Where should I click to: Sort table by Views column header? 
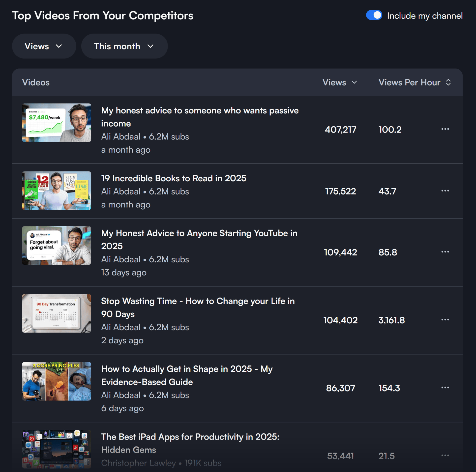click(x=340, y=82)
